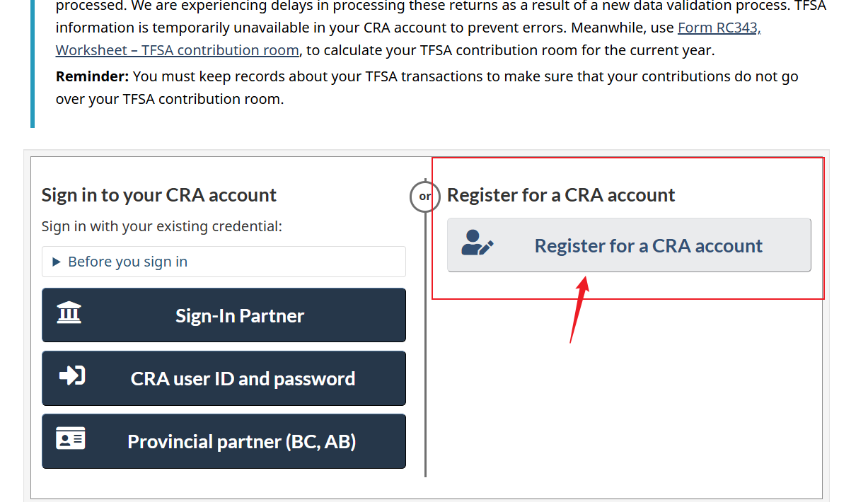The width and height of the screenshot is (868, 502).
Task: Open the "Form RC343," link text
Action: [719, 28]
